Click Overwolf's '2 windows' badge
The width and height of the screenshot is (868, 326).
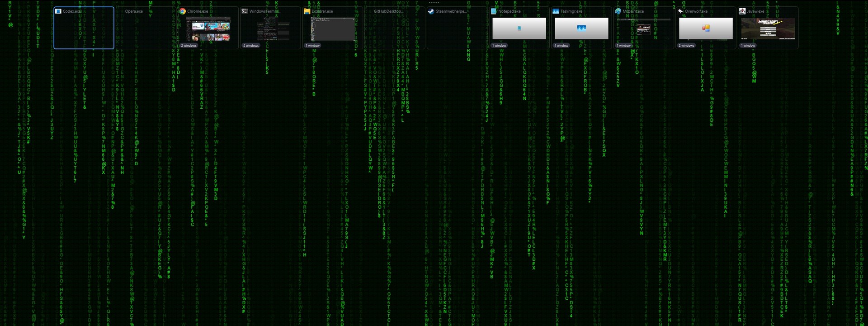pos(687,46)
